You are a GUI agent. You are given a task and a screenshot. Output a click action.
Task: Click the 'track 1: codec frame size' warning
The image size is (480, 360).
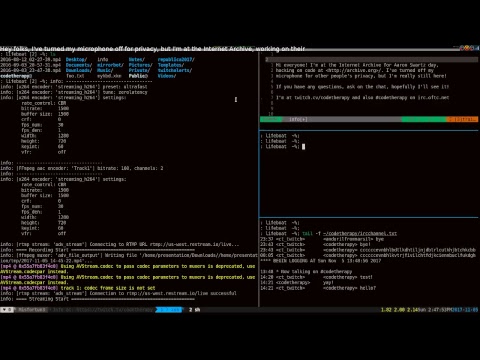coord(78,288)
